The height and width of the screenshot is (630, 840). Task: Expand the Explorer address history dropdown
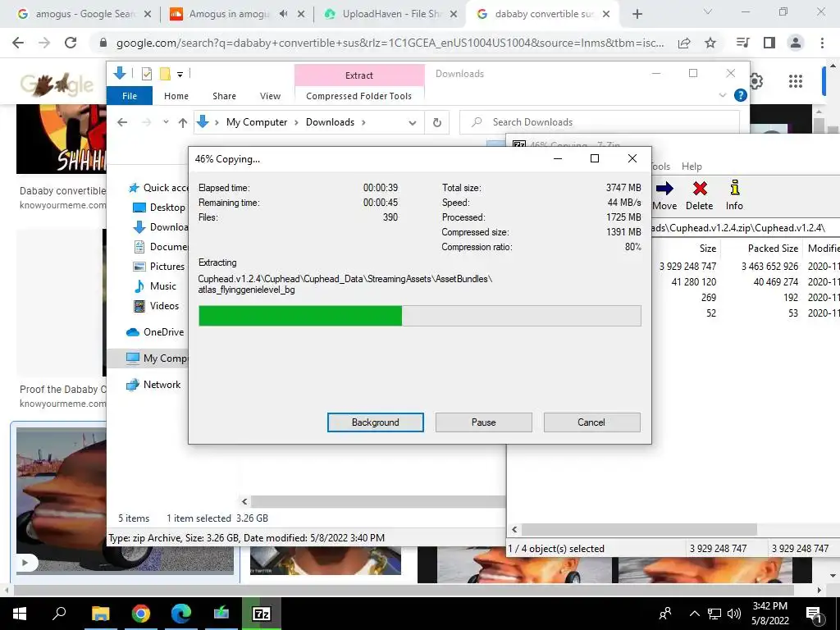pyautogui.click(x=413, y=123)
